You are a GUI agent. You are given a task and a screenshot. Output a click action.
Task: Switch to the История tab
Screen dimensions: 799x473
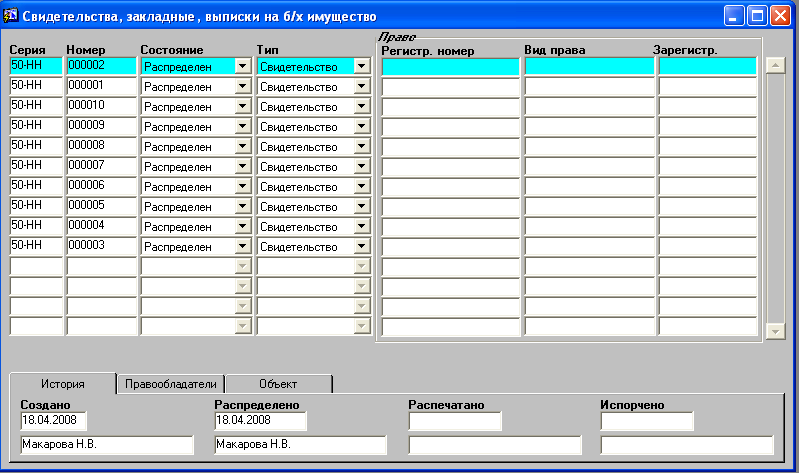tap(63, 384)
